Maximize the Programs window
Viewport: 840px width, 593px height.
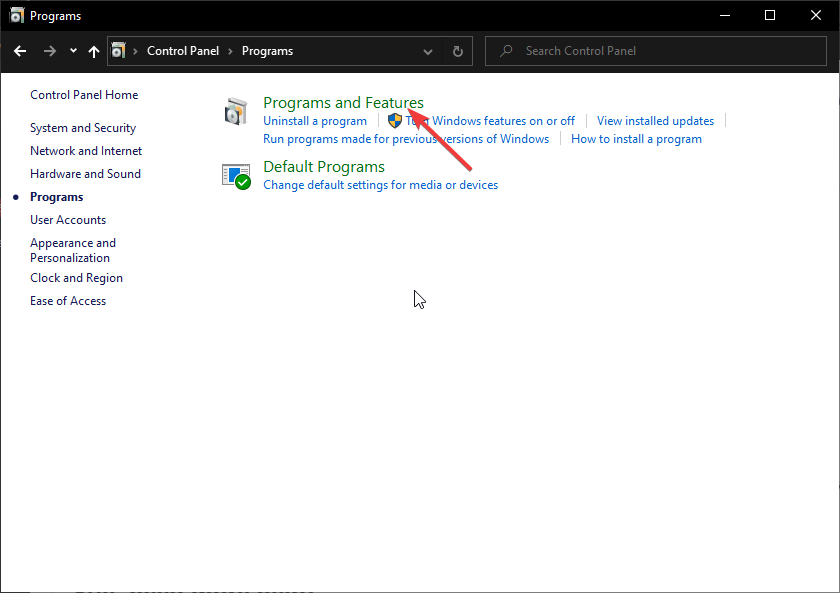(770, 16)
